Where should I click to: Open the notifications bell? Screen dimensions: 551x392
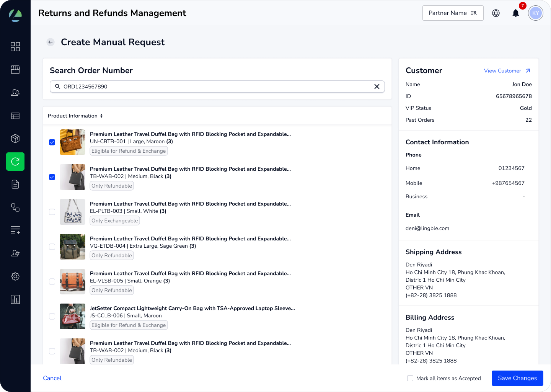(516, 13)
